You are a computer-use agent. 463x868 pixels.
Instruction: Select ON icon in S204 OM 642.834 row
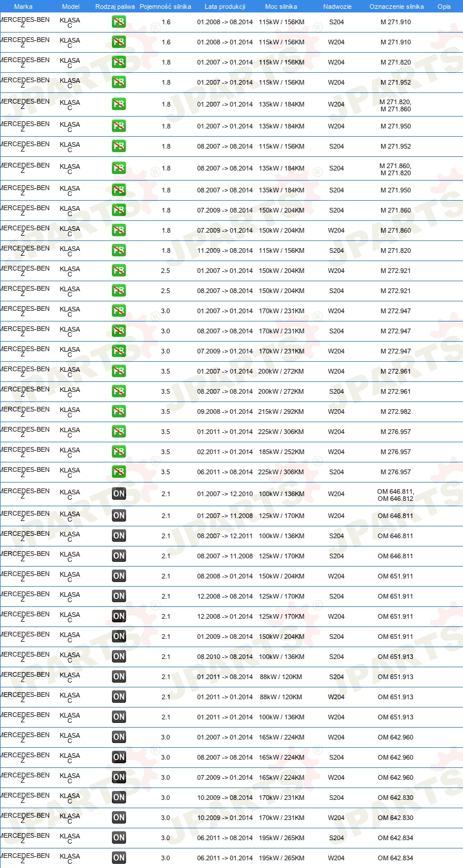coord(119,838)
